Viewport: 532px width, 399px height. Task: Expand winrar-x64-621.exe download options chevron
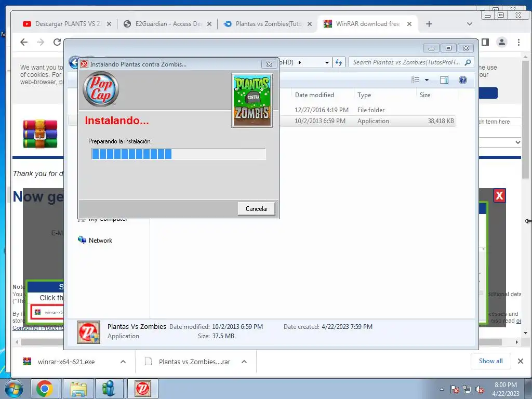[123, 362]
